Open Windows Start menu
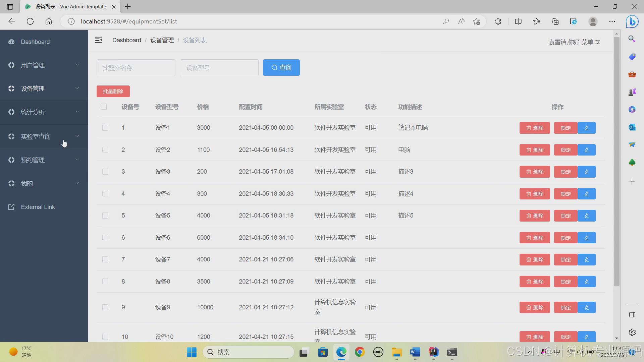The image size is (644, 362). (x=192, y=352)
